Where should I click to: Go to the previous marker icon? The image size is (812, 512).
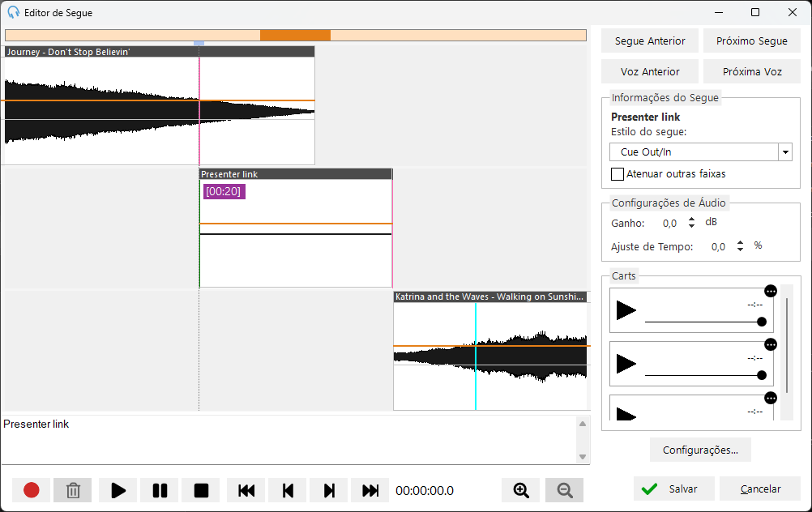(x=288, y=490)
